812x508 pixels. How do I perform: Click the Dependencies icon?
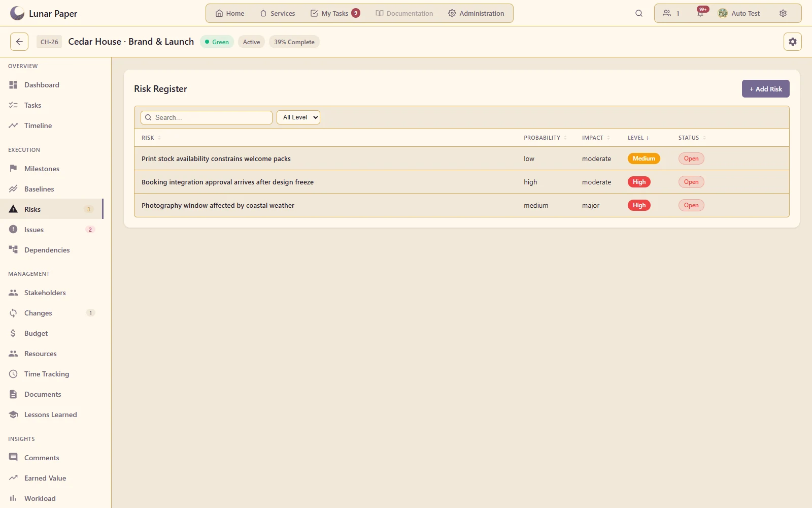[13, 250]
